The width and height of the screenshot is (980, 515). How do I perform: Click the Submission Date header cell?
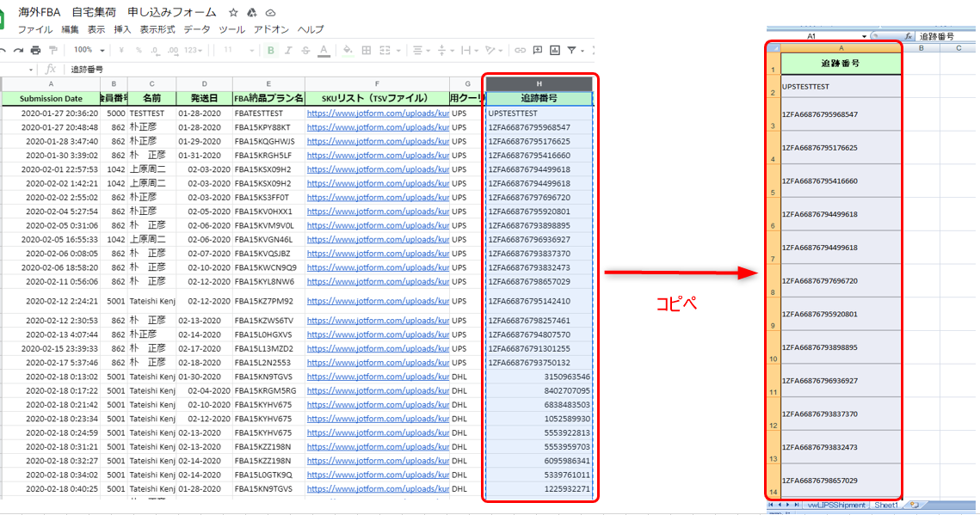coord(51,99)
